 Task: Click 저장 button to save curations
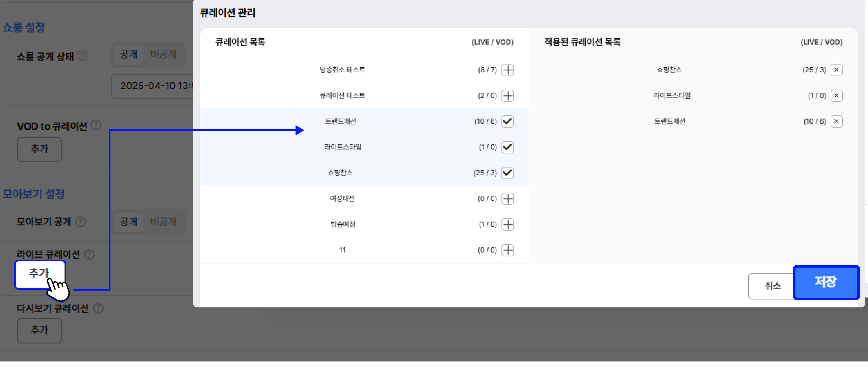[x=826, y=282]
